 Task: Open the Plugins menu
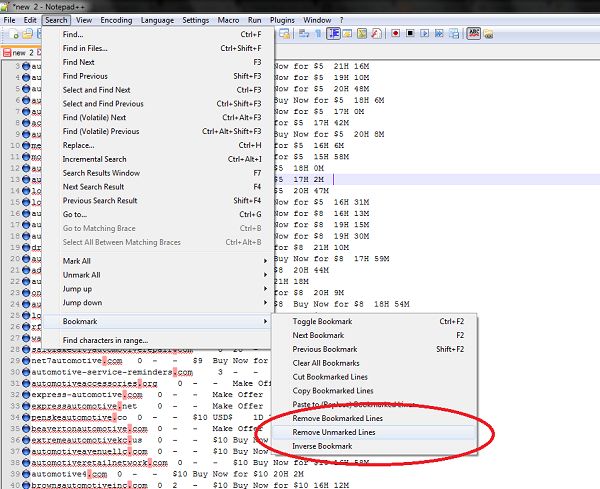282,20
